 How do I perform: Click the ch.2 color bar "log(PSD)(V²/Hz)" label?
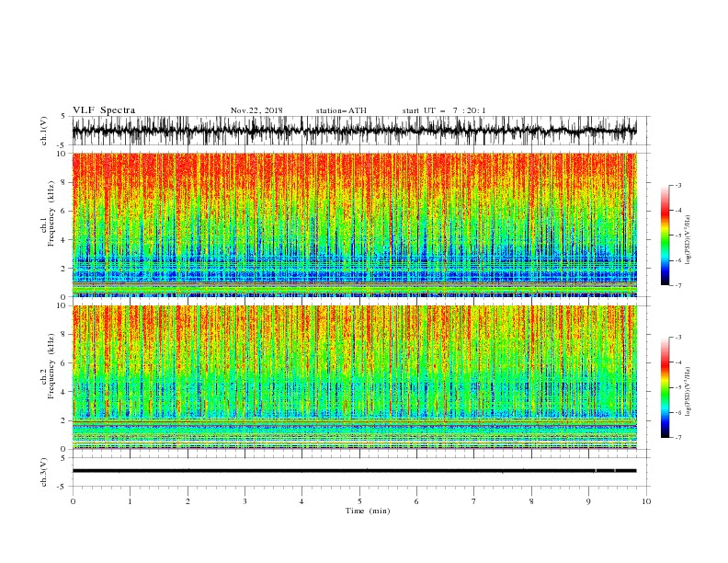coord(688,392)
